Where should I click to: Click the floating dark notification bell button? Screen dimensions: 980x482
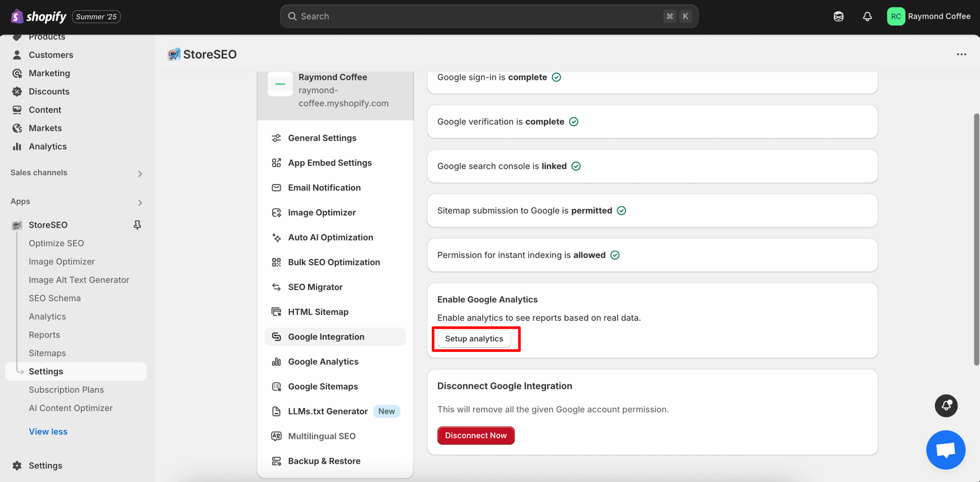click(x=946, y=406)
